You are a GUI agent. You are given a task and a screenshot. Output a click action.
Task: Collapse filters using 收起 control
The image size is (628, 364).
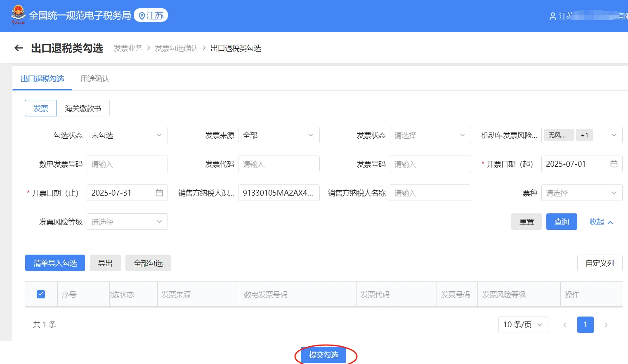[601, 222]
